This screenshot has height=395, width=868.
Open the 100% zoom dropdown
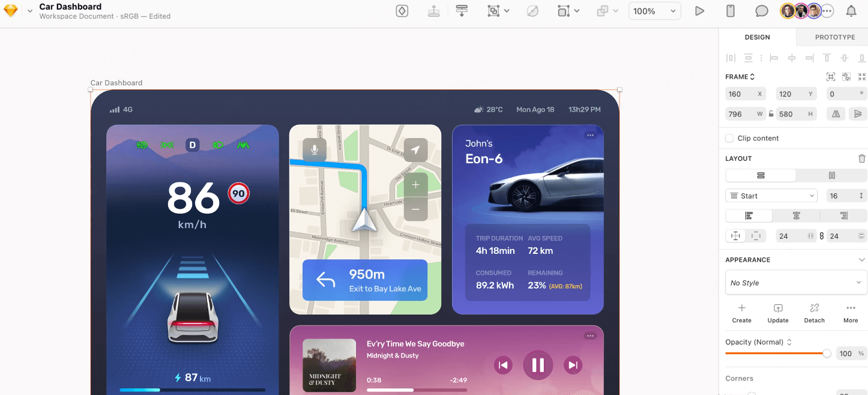[x=655, y=11]
